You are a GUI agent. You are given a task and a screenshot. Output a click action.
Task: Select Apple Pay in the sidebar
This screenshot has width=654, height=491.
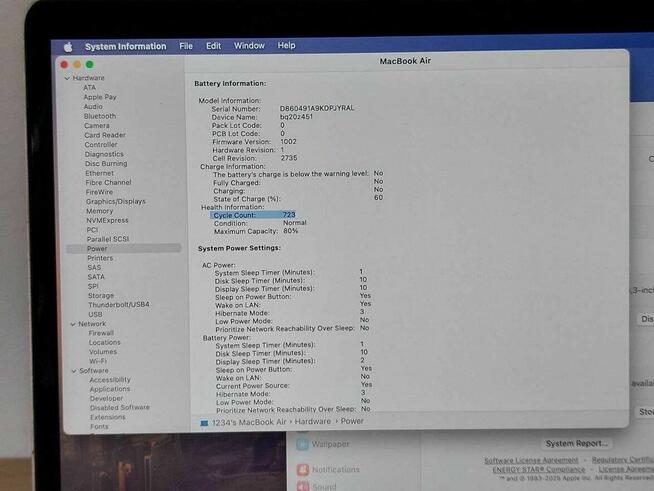pos(100,97)
